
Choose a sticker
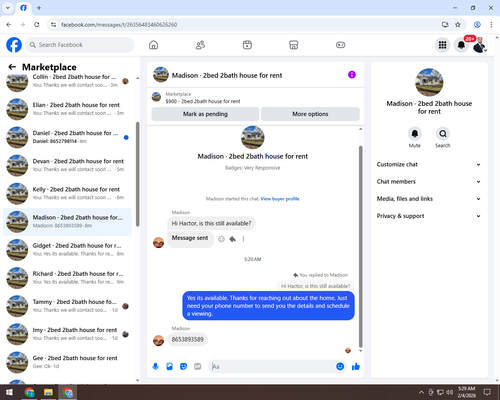tap(183, 367)
